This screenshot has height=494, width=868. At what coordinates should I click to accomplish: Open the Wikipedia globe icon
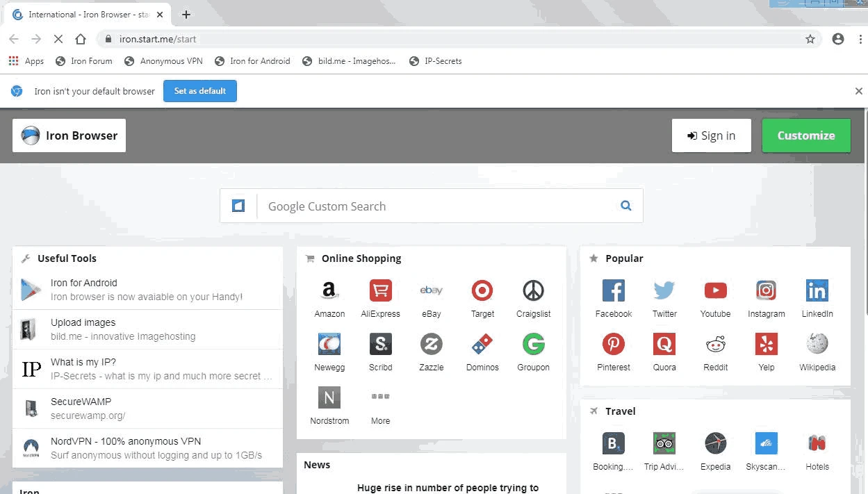[x=817, y=344]
